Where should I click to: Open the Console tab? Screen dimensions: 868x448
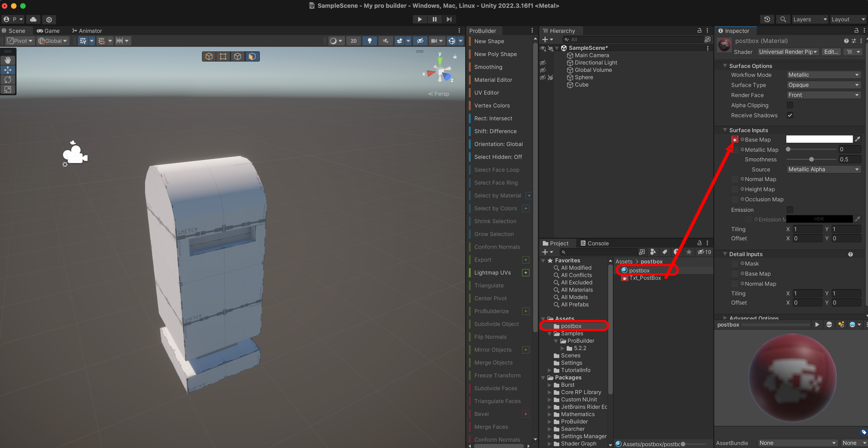(x=594, y=243)
